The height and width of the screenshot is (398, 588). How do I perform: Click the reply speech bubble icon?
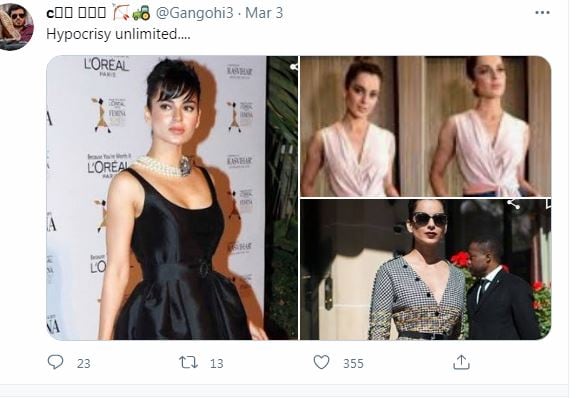click(x=55, y=362)
